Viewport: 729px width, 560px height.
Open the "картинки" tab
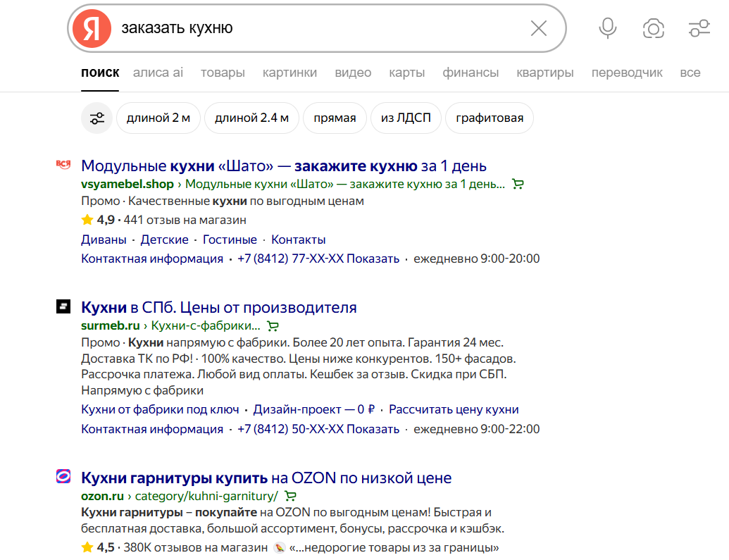pyautogui.click(x=289, y=73)
